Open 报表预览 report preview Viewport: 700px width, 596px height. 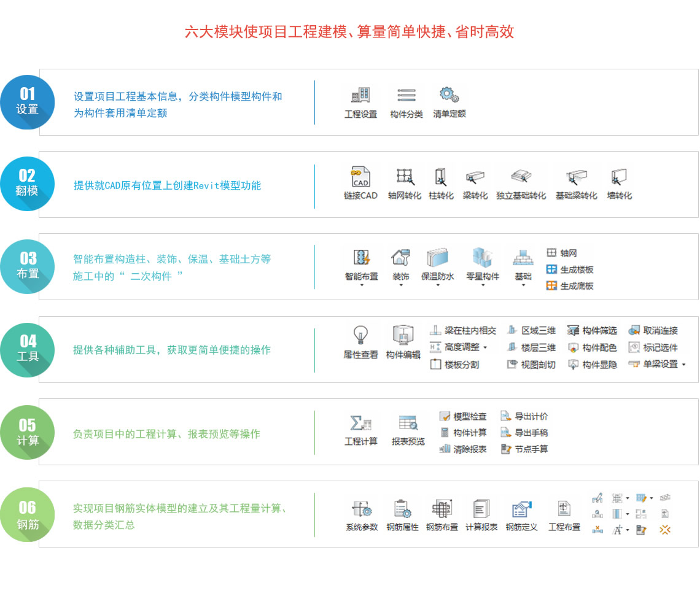[x=408, y=430]
